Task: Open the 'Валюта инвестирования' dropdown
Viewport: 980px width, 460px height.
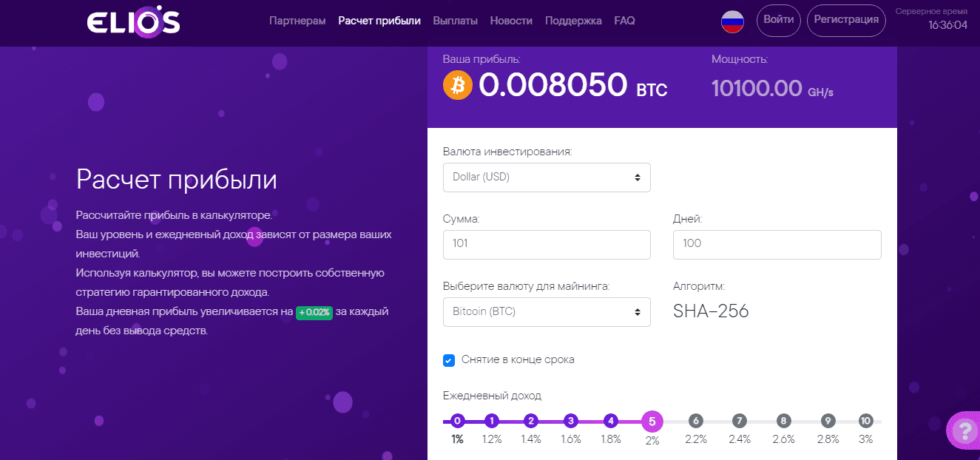Action: coord(547,177)
